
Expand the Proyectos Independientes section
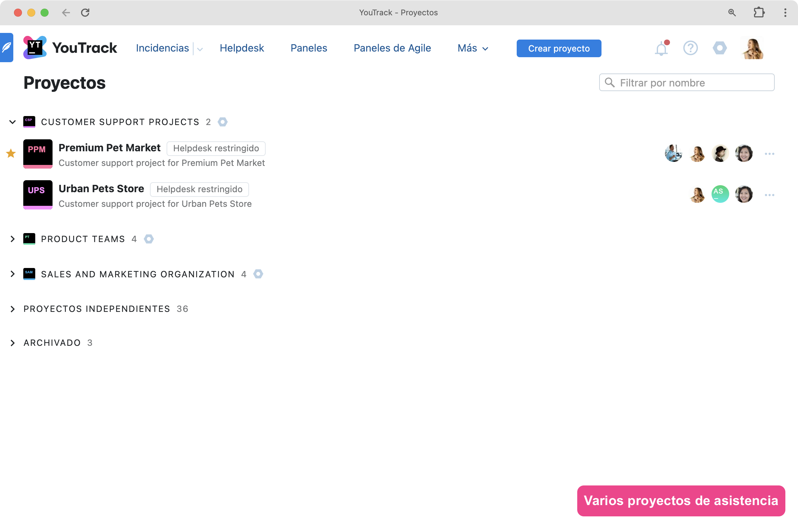coord(13,309)
